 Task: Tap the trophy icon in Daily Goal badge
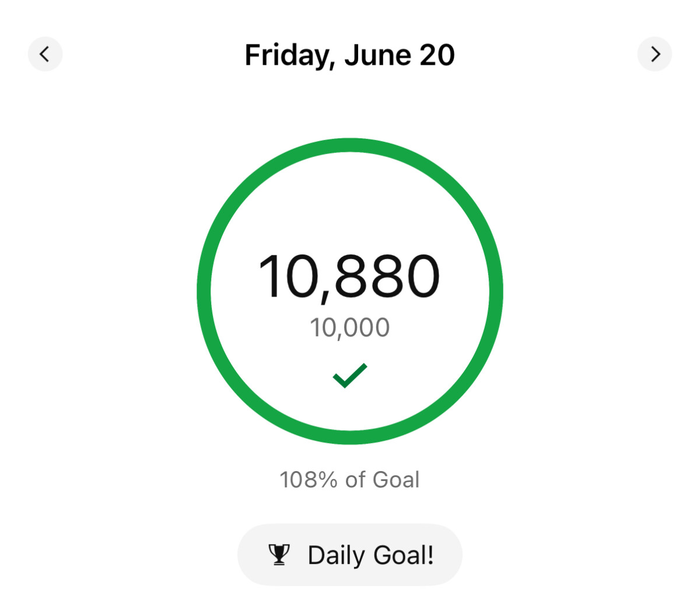(279, 555)
